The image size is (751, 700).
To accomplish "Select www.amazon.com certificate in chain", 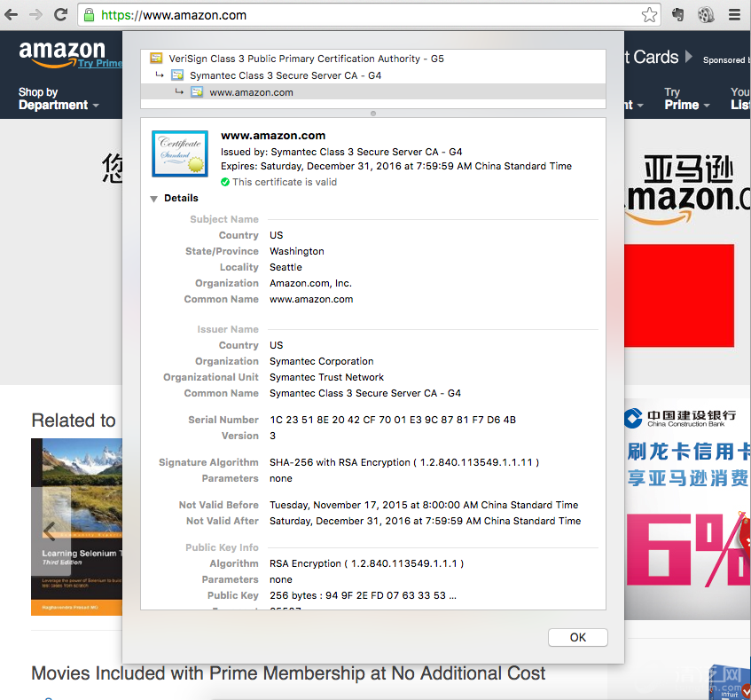I will pos(251,92).
